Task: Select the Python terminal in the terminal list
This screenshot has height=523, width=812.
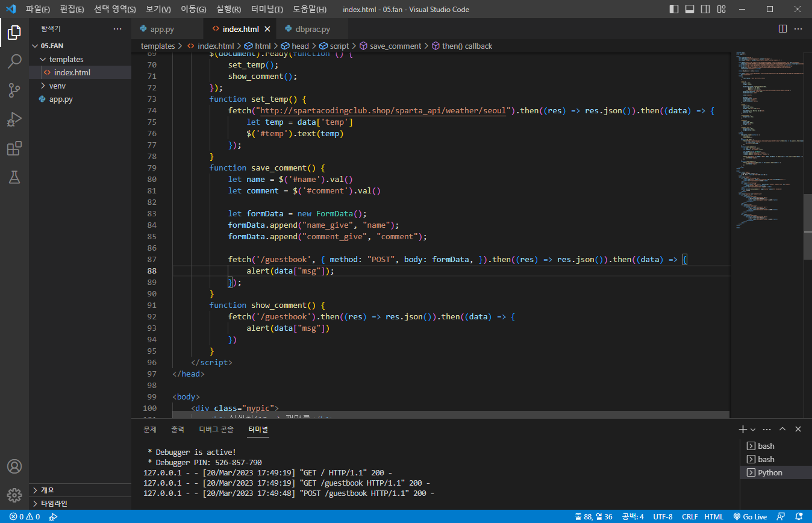Action: tap(775, 472)
